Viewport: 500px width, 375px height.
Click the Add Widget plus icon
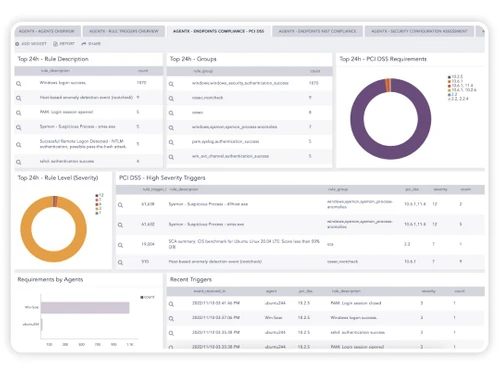[x=17, y=44]
